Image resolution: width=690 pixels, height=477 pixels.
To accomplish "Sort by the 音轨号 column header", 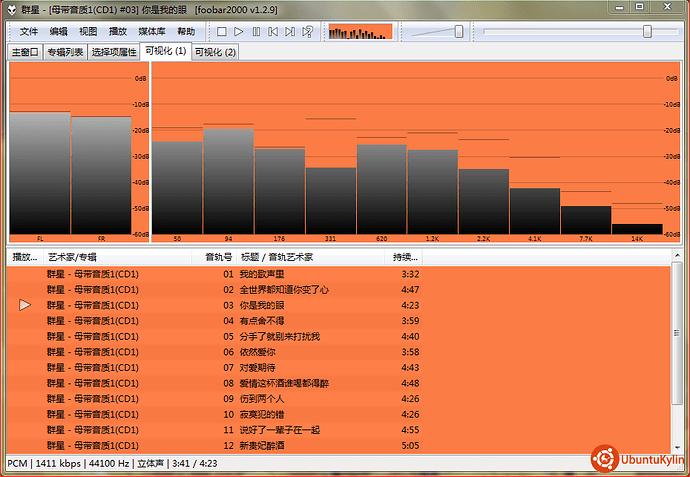I will 214,257.
